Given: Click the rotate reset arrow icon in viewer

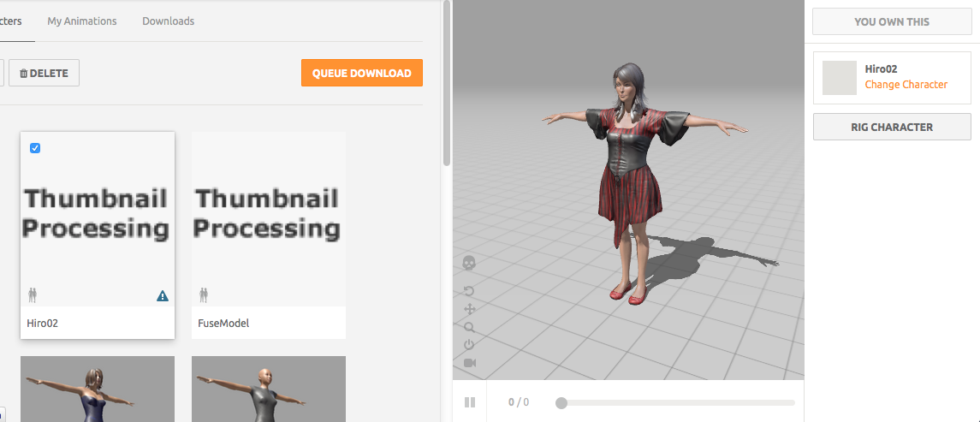Looking at the screenshot, I should [469, 291].
